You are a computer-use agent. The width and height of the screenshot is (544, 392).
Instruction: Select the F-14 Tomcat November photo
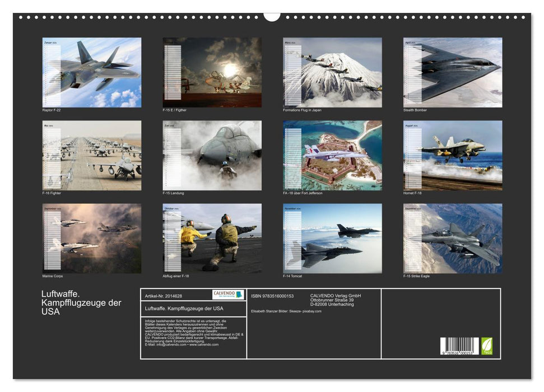[x=333, y=241]
